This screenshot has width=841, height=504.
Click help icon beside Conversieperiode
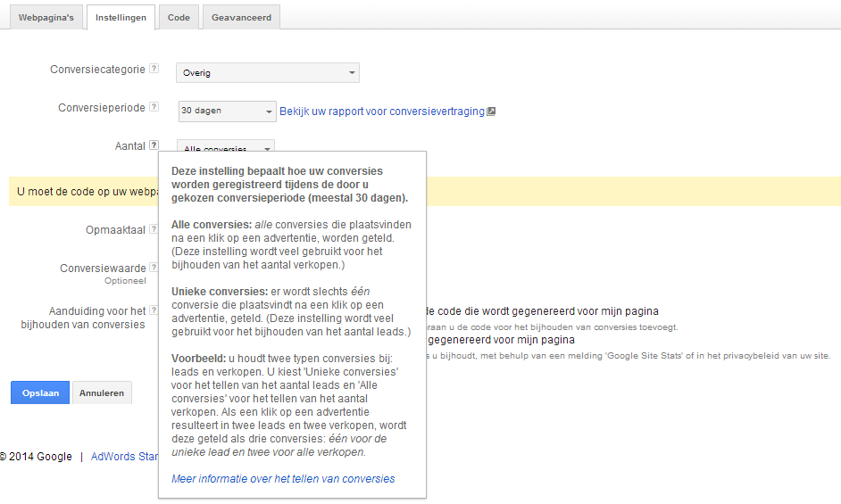click(x=154, y=108)
